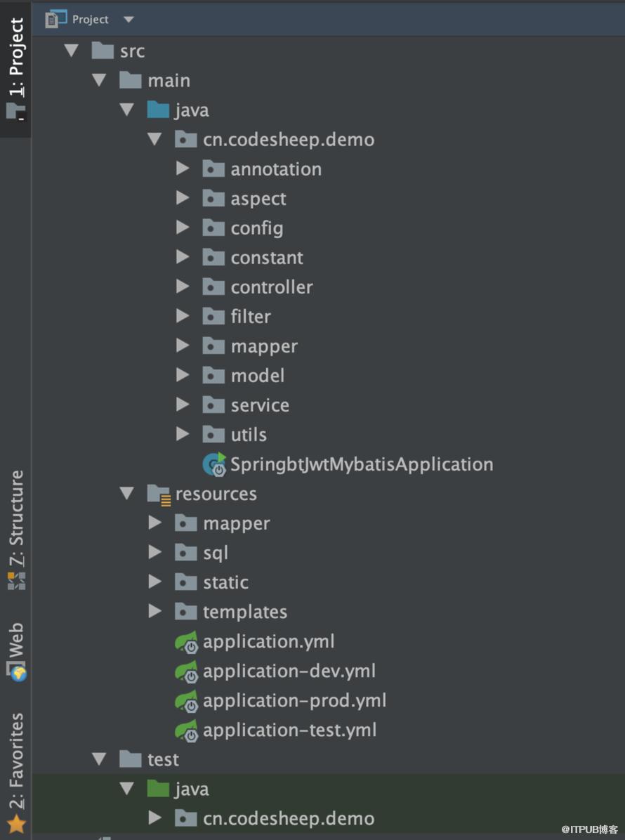Select the model package

point(258,376)
